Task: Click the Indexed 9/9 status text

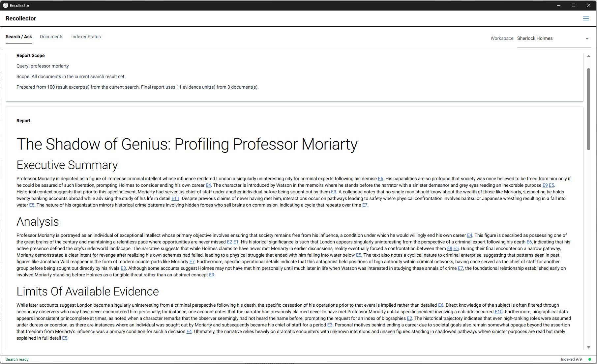Action: tap(571, 359)
